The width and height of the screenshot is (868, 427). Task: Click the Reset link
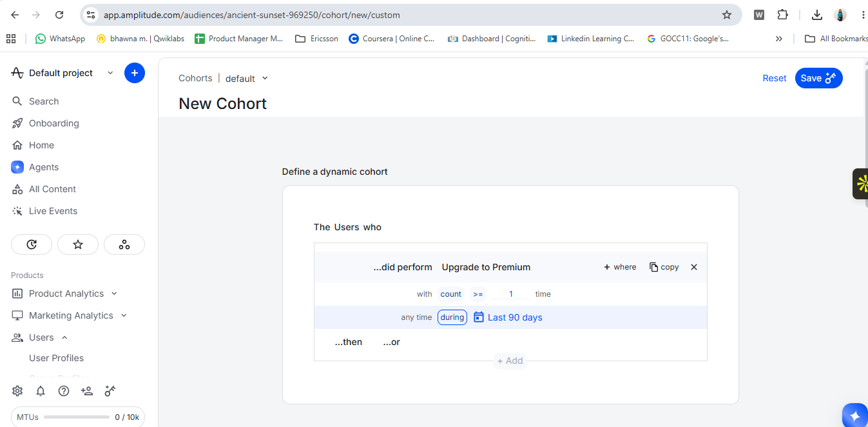[x=775, y=78]
